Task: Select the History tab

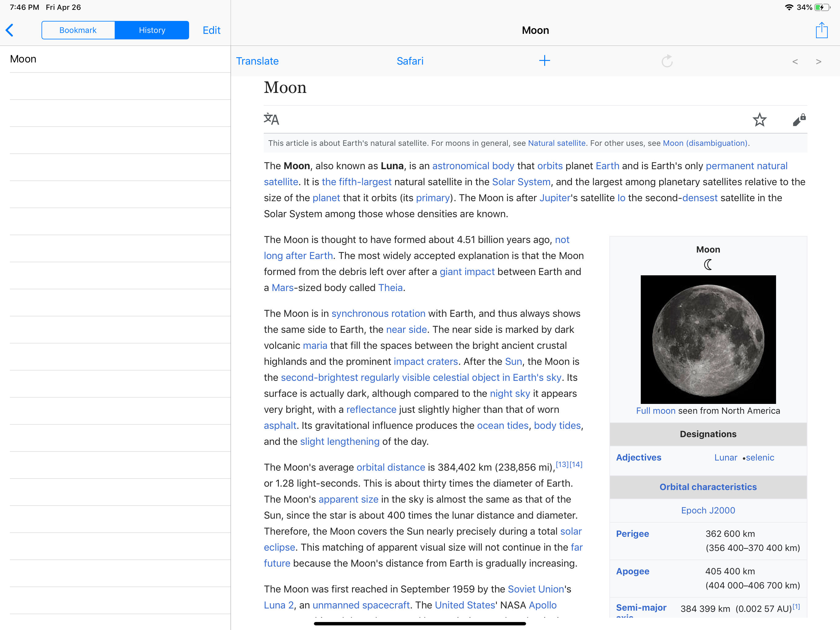Action: [x=152, y=30]
